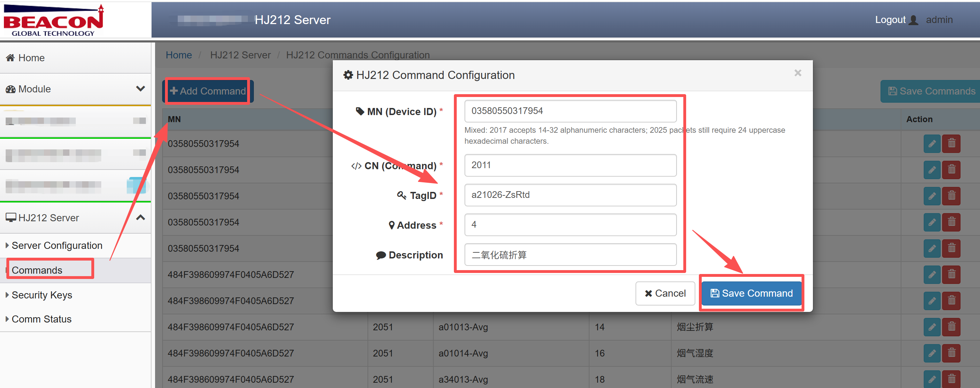The height and width of the screenshot is (388, 980).
Task: Click the Save Command button
Action: pos(751,293)
